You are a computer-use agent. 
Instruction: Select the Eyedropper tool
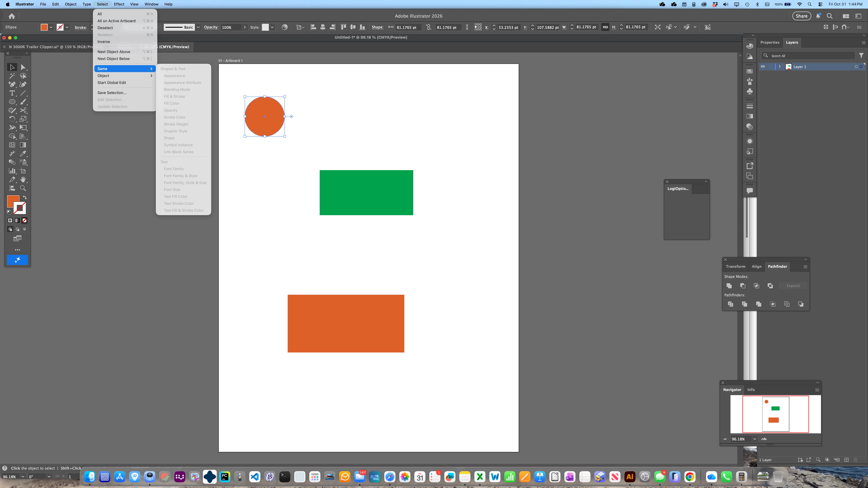click(23, 154)
